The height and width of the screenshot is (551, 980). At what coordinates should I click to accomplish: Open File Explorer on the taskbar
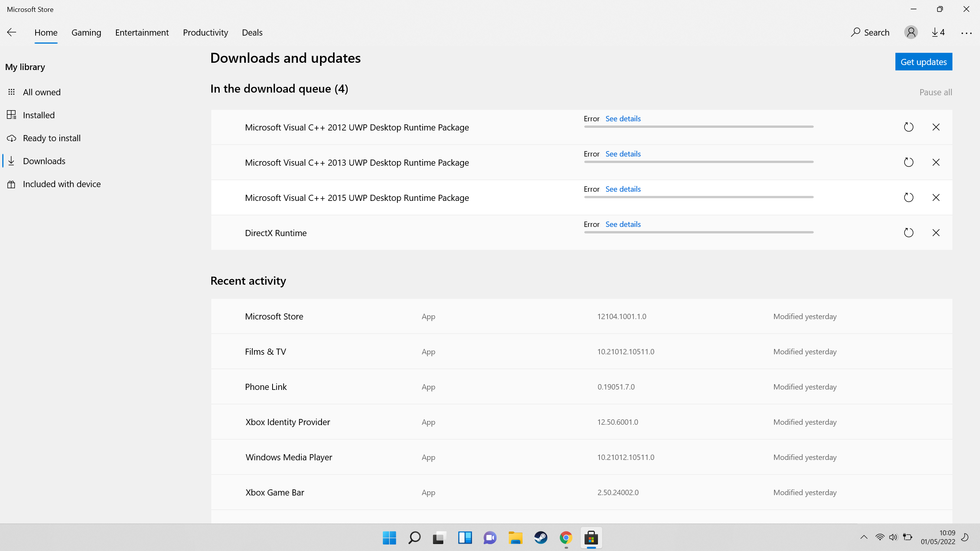pyautogui.click(x=515, y=538)
